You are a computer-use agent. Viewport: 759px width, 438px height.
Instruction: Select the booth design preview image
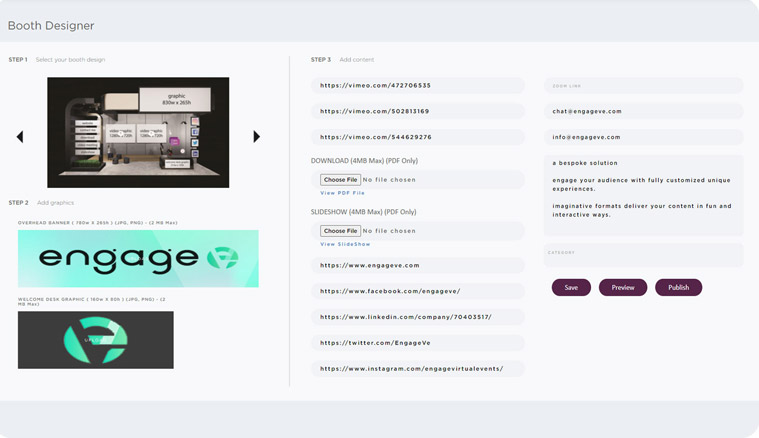138,132
